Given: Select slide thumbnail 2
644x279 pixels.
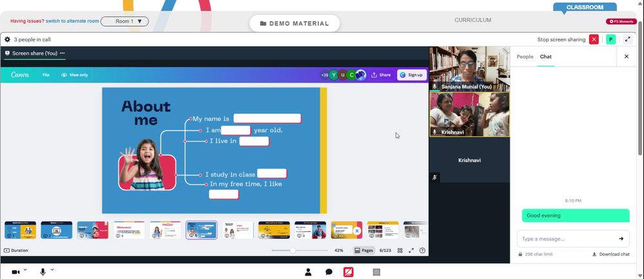Looking at the screenshot, I should (x=57, y=230).
